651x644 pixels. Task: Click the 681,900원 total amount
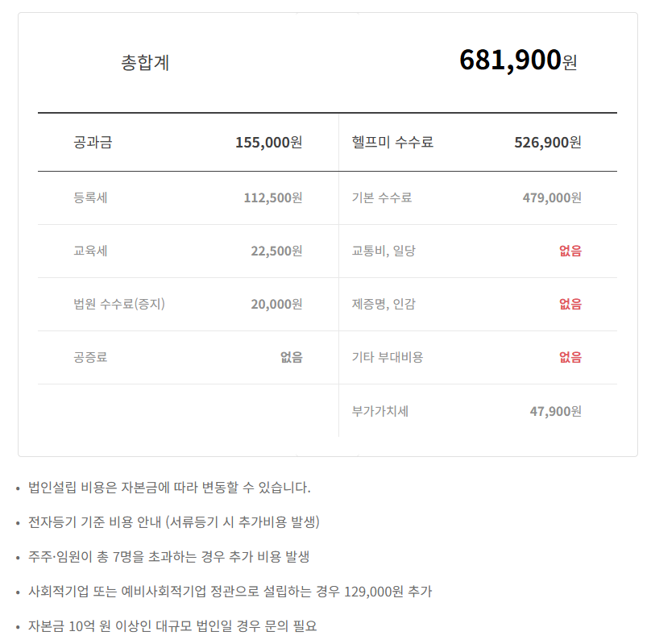click(x=518, y=60)
